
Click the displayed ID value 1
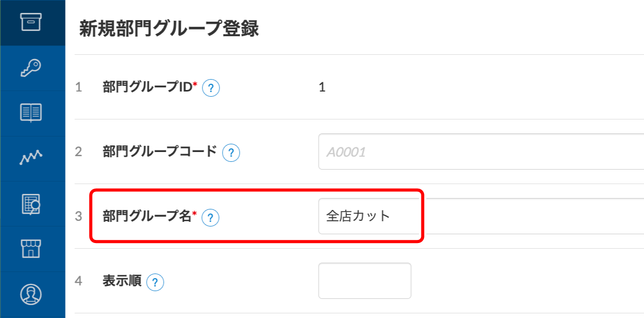[x=323, y=87]
